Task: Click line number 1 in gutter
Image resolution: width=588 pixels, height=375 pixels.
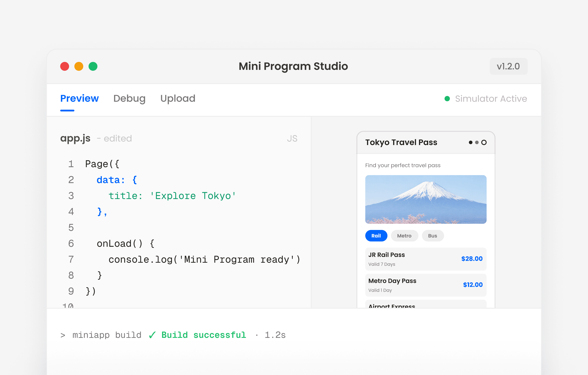Action: click(71, 164)
